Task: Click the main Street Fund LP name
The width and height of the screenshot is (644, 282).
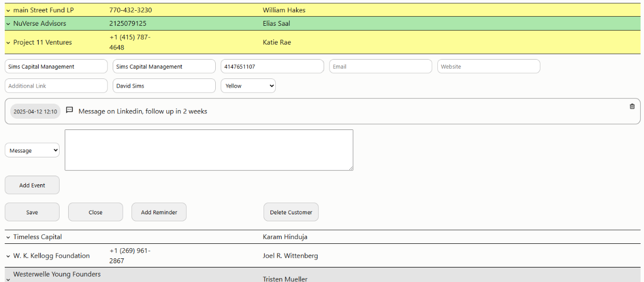Action: pos(43,10)
